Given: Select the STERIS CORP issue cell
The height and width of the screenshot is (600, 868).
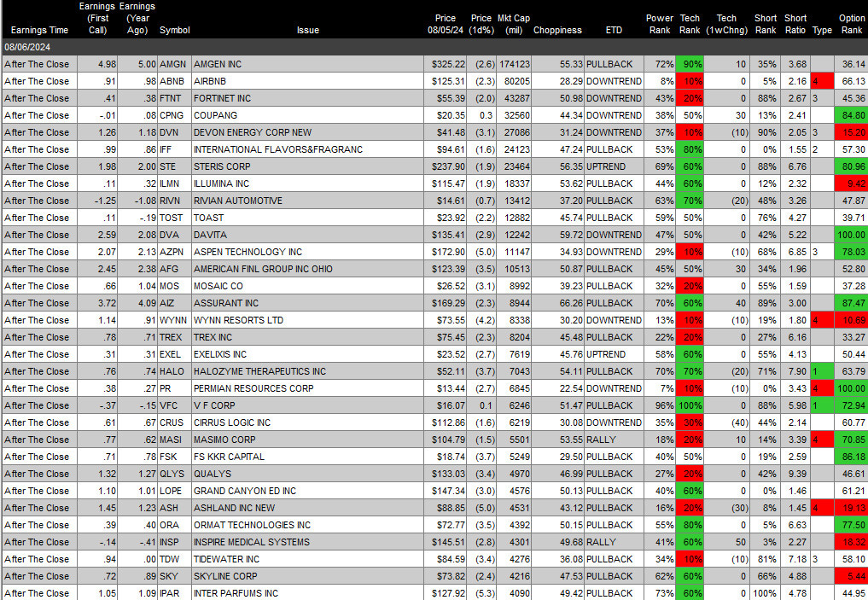Looking at the screenshot, I should pyautogui.click(x=307, y=166).
